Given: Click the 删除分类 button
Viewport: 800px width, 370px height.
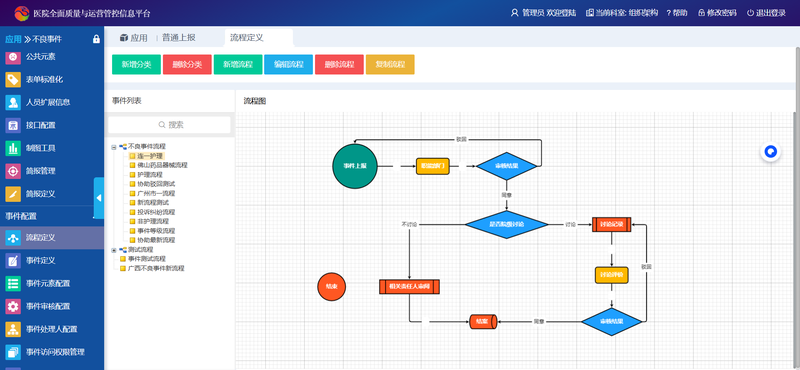Looking at the screenshot, I should point(187,65).
